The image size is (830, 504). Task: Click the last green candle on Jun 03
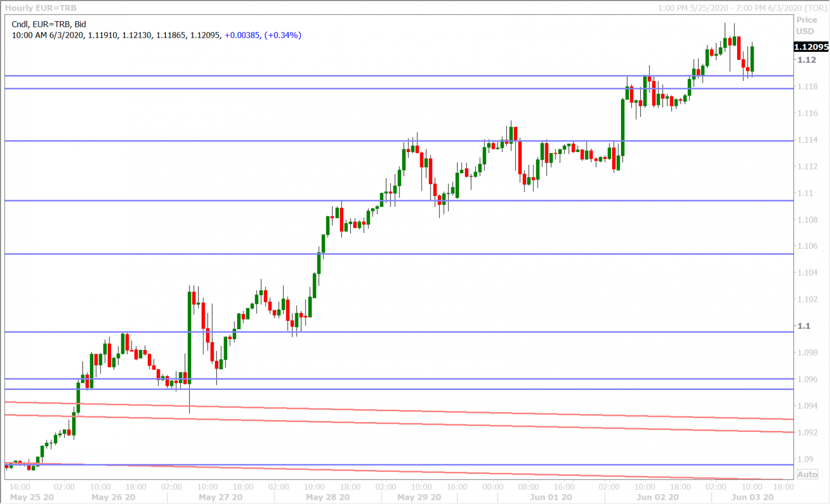(x=752, y=59)
